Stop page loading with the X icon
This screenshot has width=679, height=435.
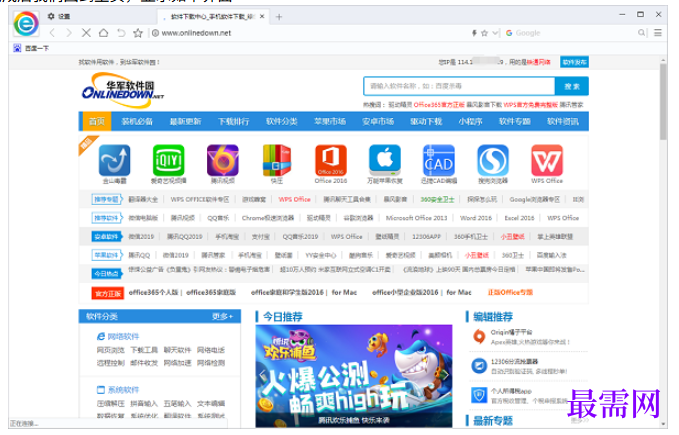[x=86, y=33]
